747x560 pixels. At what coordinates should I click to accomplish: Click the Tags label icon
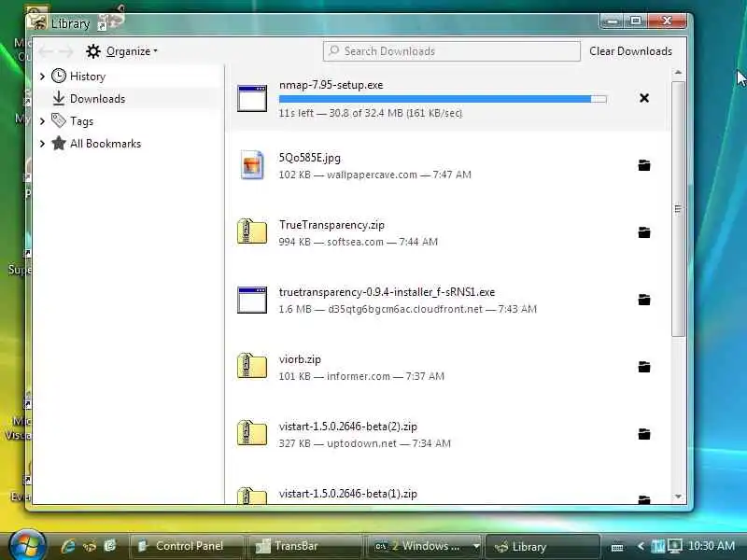(59, 120)
